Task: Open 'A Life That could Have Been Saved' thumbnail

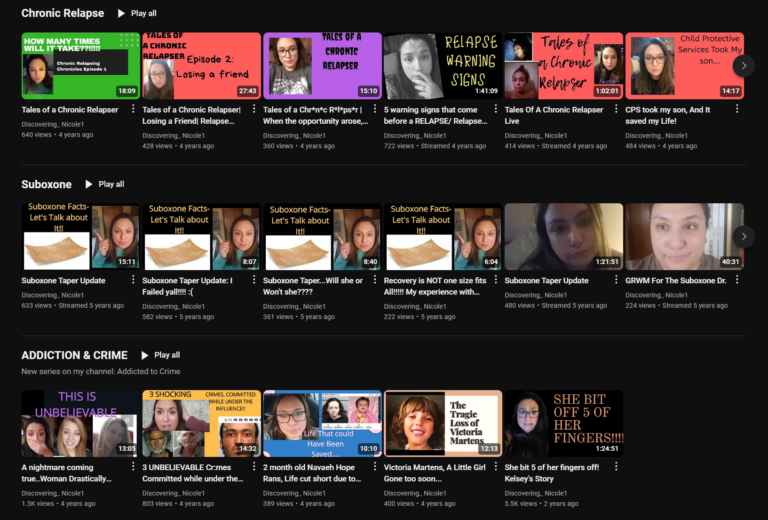Action: click(x=322, y=423)
